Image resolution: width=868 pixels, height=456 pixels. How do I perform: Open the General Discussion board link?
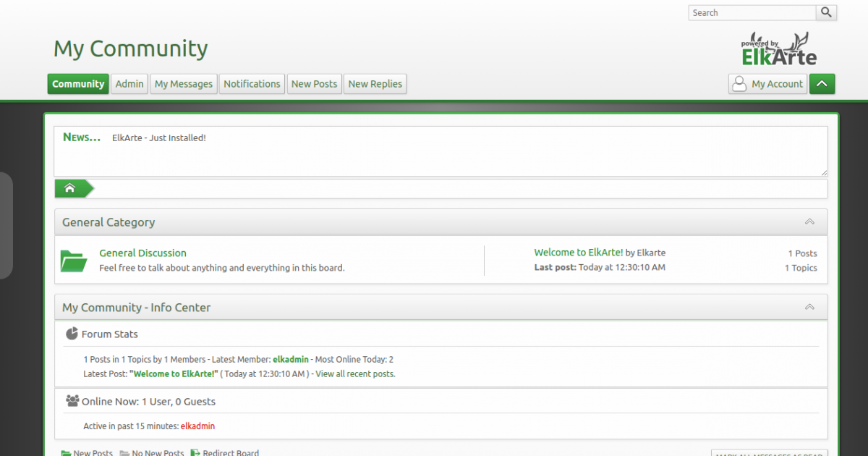[142, 253]
